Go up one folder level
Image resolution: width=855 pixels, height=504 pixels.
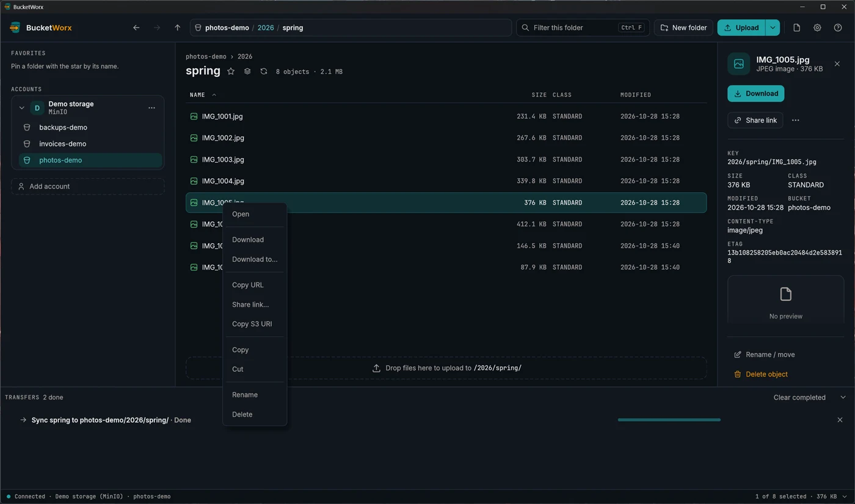[x=177, y=27]
